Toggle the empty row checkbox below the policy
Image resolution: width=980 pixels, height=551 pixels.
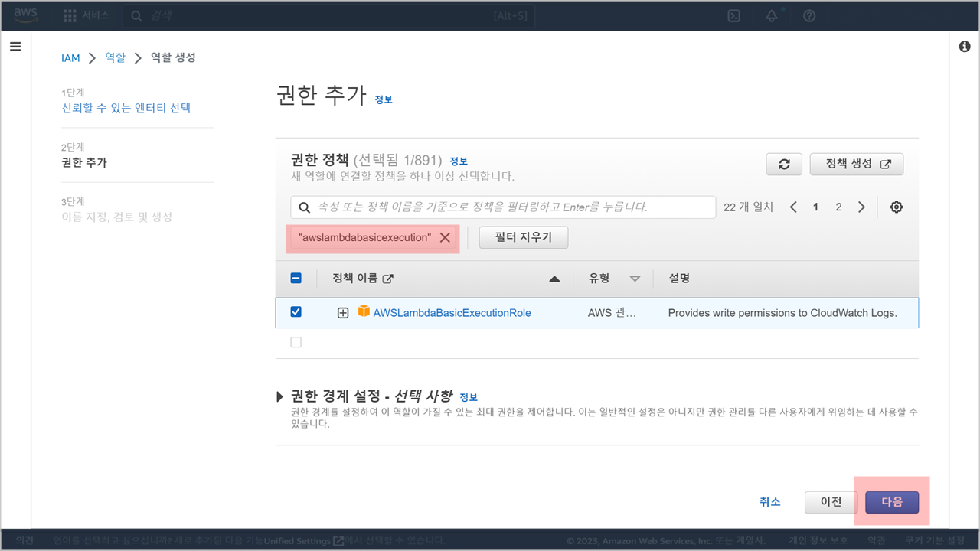[296, 343]
